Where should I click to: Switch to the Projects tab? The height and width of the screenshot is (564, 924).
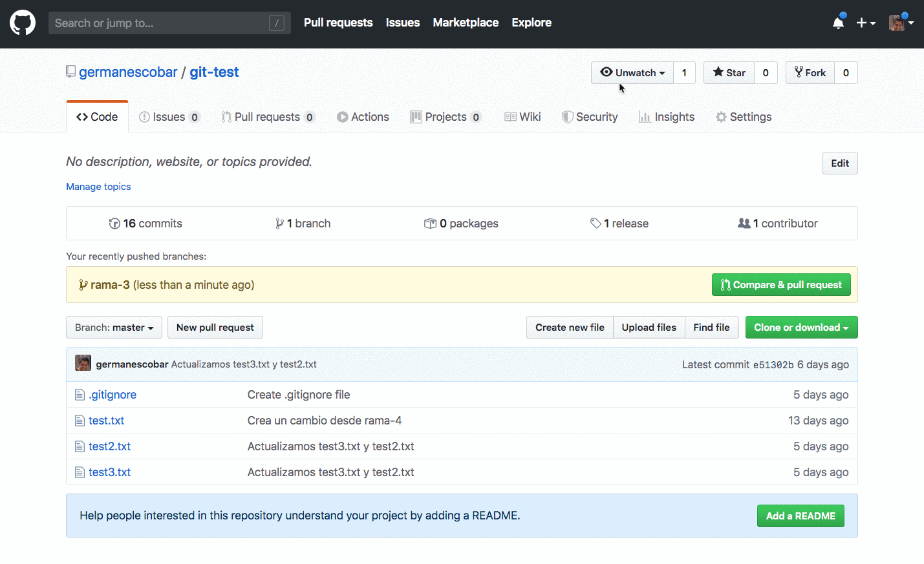tap(446, 117)
